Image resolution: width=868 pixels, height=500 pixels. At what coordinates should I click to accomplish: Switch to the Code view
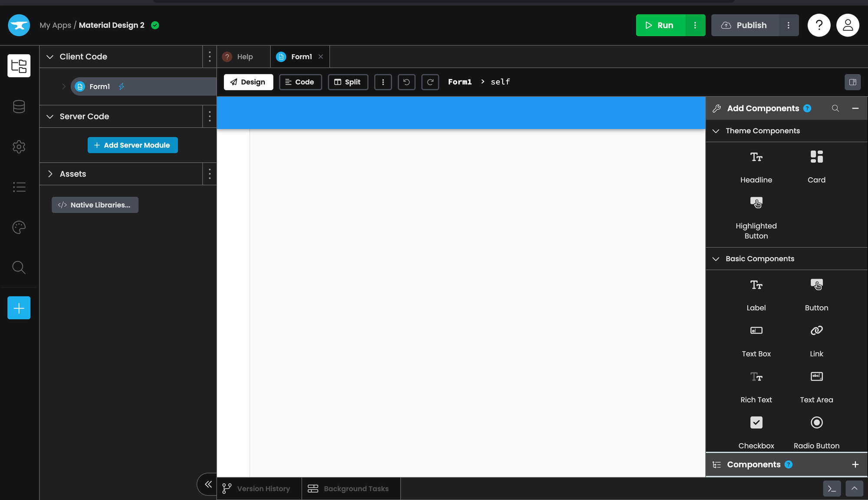(300, 82)
